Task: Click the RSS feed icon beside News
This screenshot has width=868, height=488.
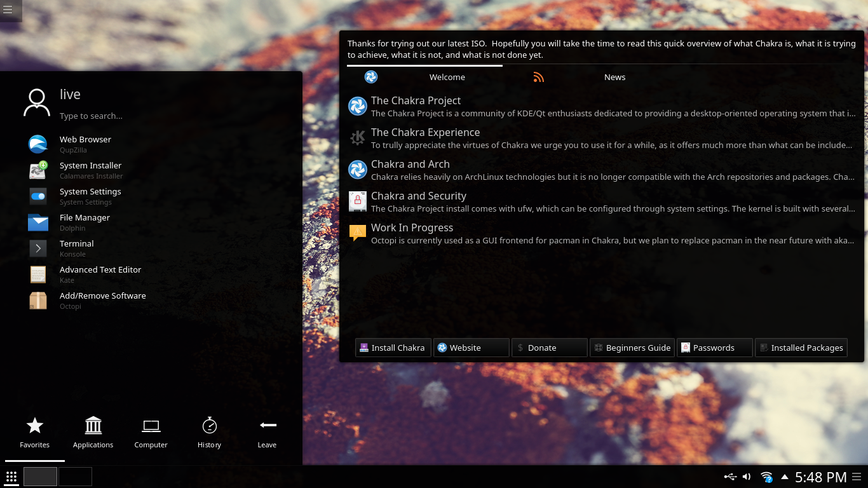Action: (539, 77)
